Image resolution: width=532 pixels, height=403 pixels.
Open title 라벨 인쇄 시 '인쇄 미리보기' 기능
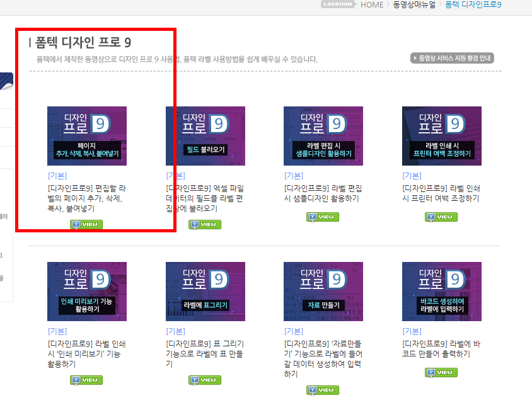coord(87,354)
